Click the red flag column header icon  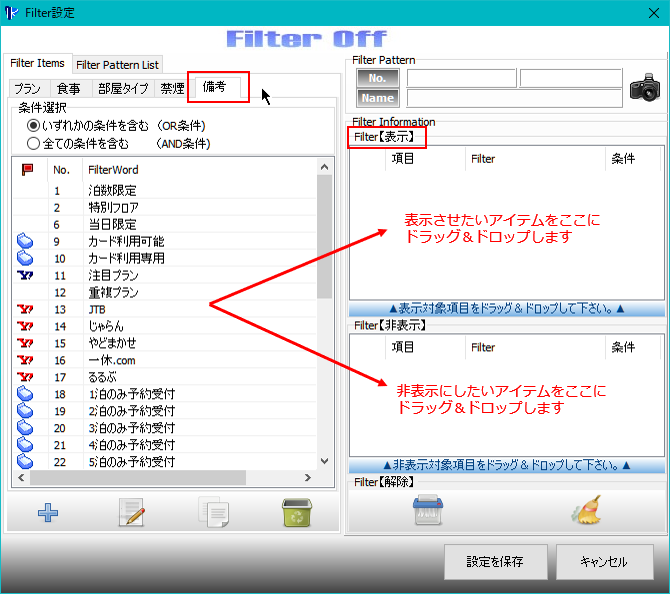27,170
